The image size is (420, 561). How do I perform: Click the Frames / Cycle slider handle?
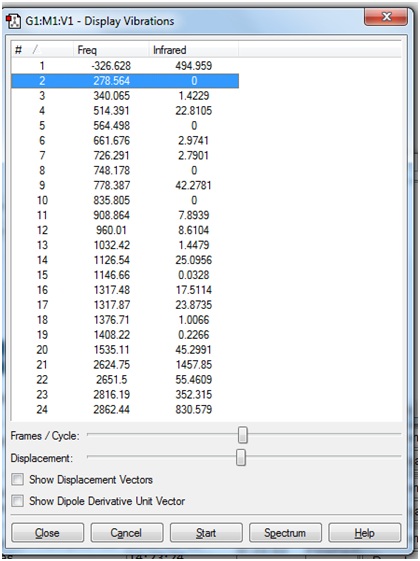click(243, 435)
